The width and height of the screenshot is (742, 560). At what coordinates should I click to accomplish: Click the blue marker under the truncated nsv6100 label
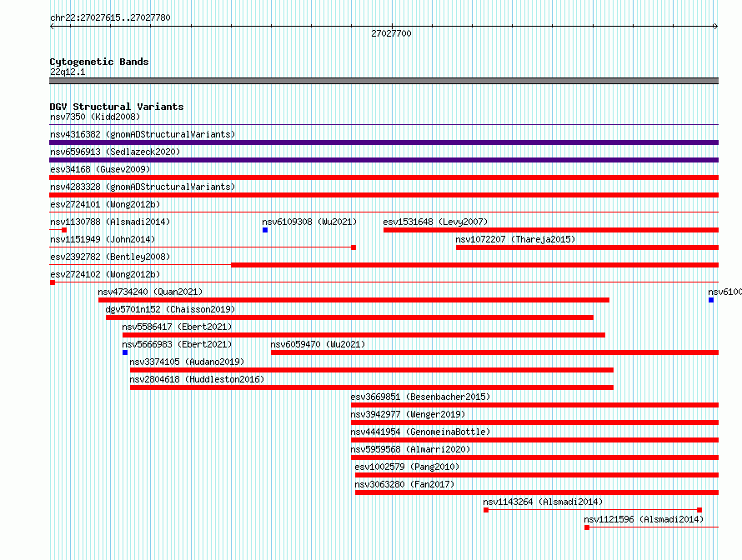click(x=711, y=300)
